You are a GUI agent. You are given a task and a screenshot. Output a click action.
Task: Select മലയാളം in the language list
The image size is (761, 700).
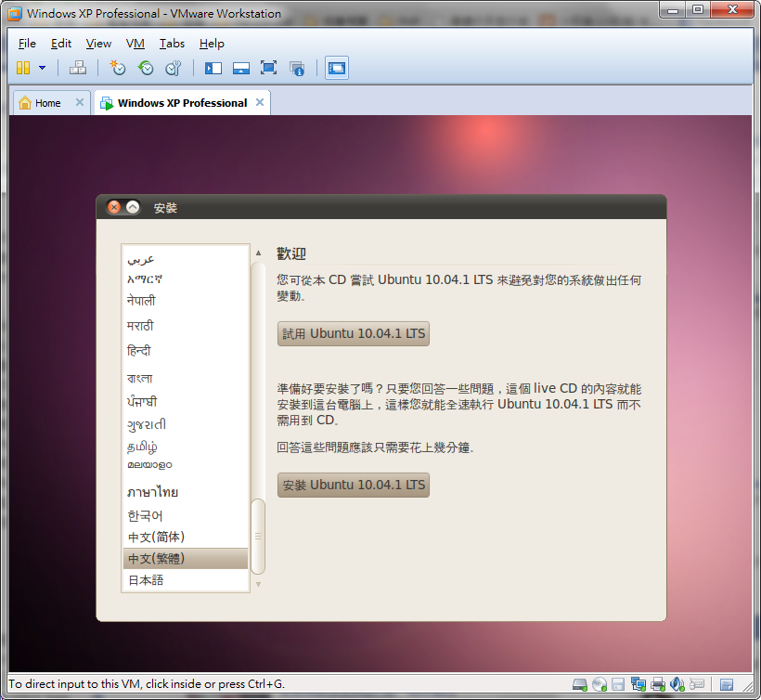186,465
